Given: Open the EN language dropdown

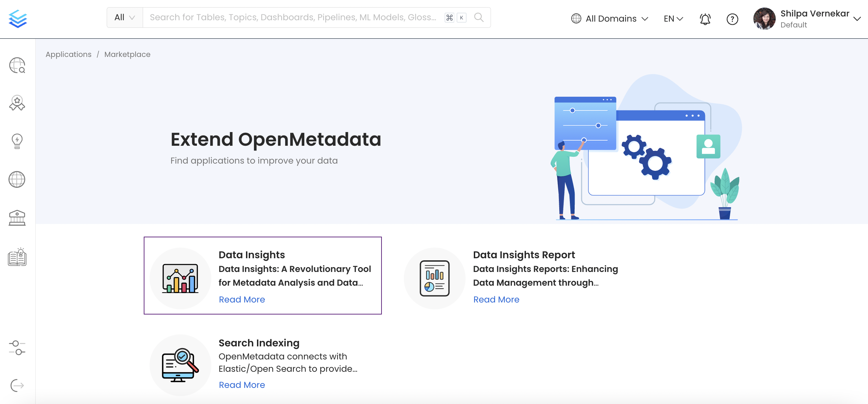Looking at the screenshot, I should pos(672,19).
